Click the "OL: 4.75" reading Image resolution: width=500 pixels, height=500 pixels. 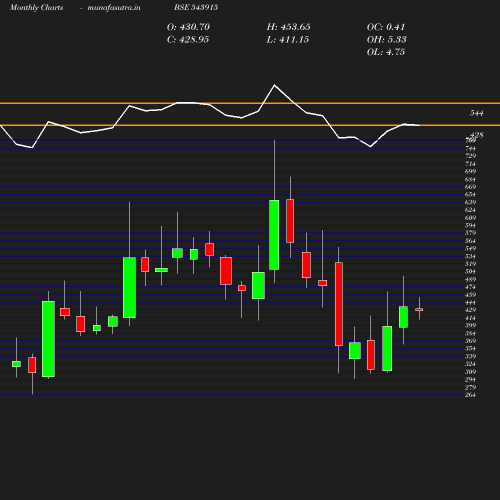[x=386, y=52]
